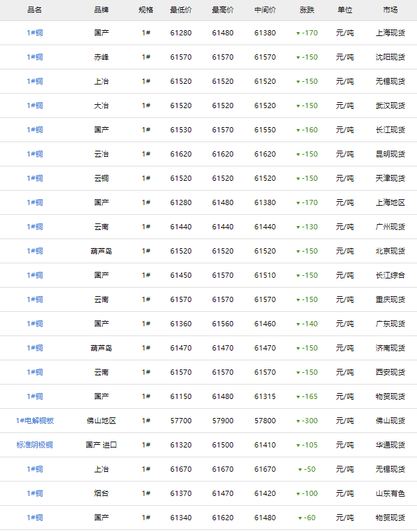Image resolution: width=417 pixels, height=532 pixels.
Task: Click the green triangle next to -140
Action: click(298, 324)
